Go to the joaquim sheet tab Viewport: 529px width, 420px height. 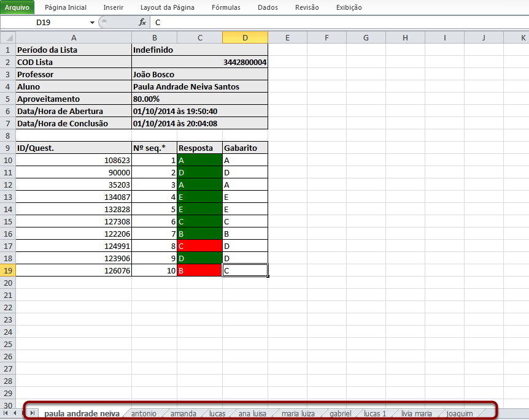pyautogui.click(x=460, y=414)
